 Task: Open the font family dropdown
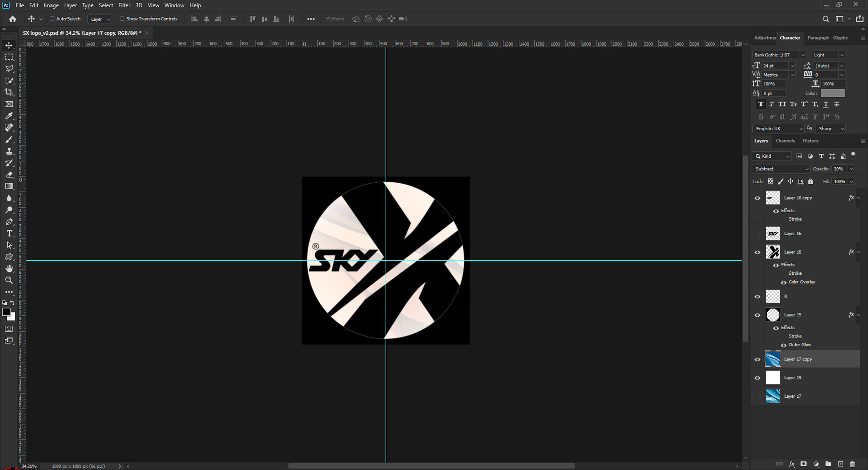click(778, 54)
